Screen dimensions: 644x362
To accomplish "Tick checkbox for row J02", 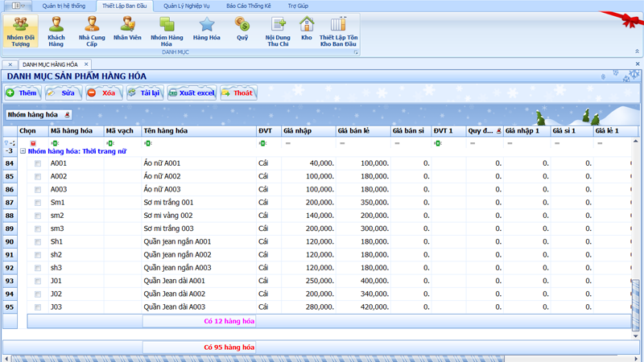I will [x=38, y=294].
